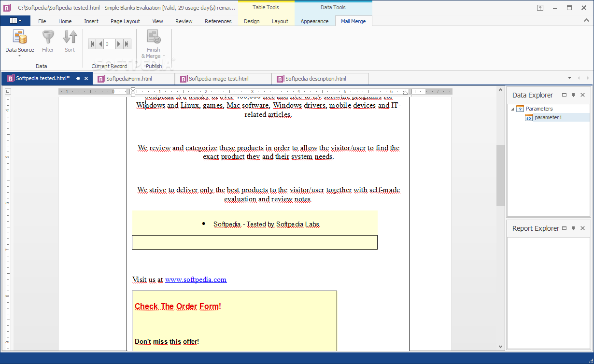Select the Parameters node
The image size is (594, 364).
point(539,109)
